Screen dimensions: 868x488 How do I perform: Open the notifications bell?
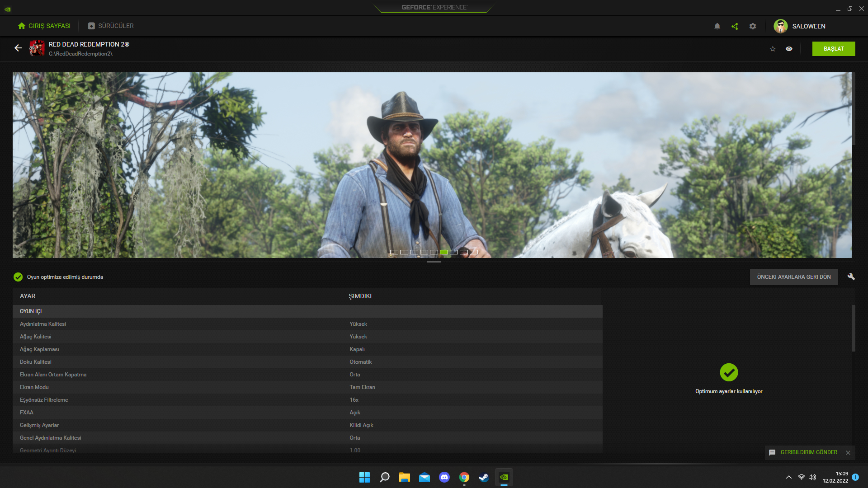click(717, 26)
